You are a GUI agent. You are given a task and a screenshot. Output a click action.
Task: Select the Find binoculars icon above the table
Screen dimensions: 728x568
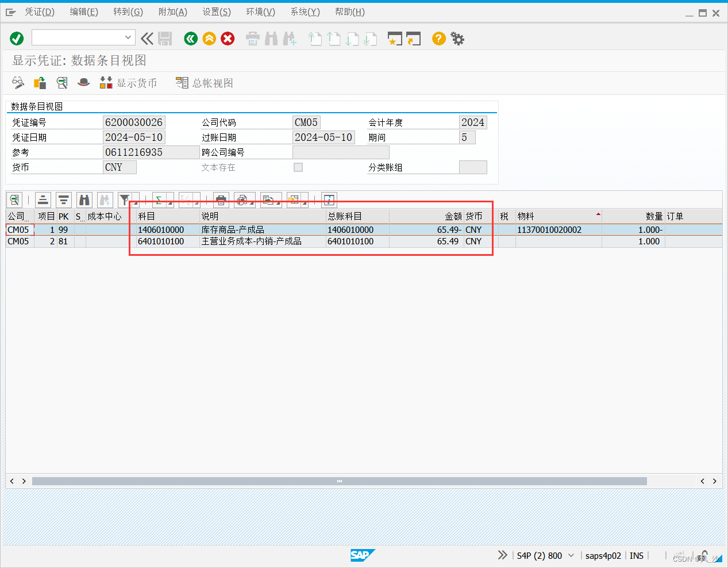(x=84, y=199)
